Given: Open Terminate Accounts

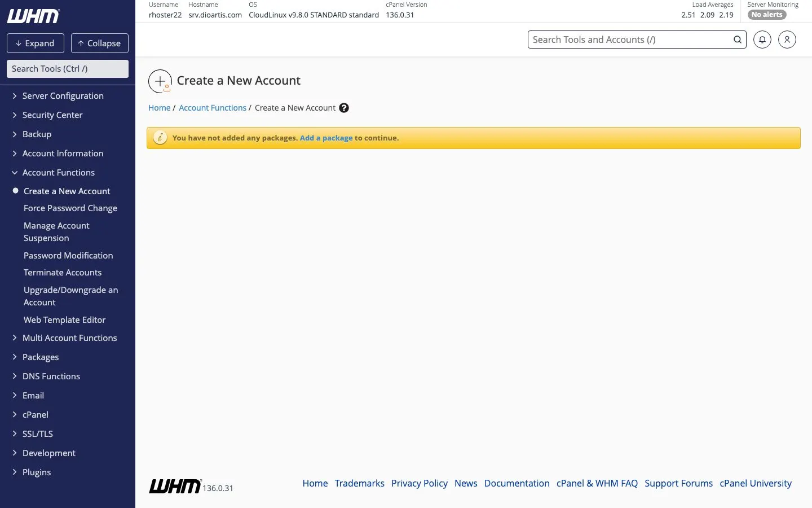Looking at the screenshot, I should point(63,273).
